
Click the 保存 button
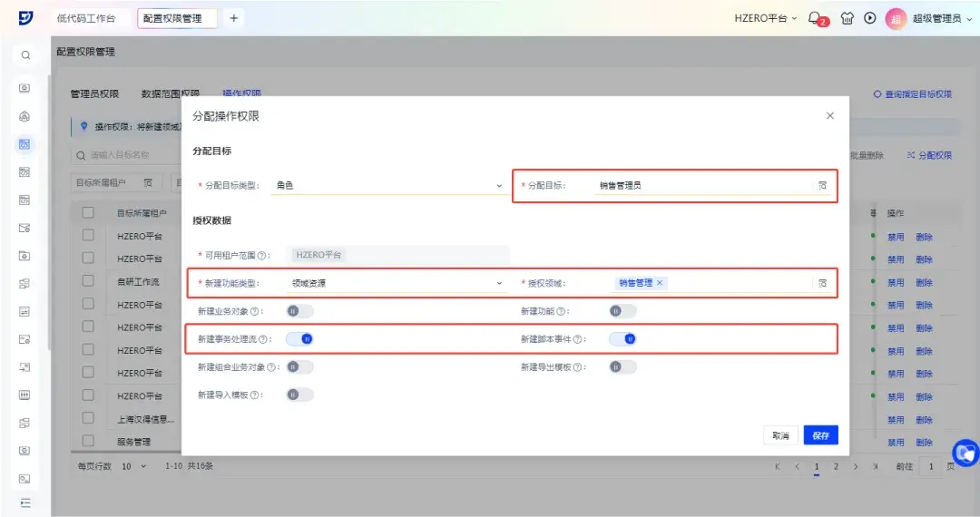pos(820,435)
